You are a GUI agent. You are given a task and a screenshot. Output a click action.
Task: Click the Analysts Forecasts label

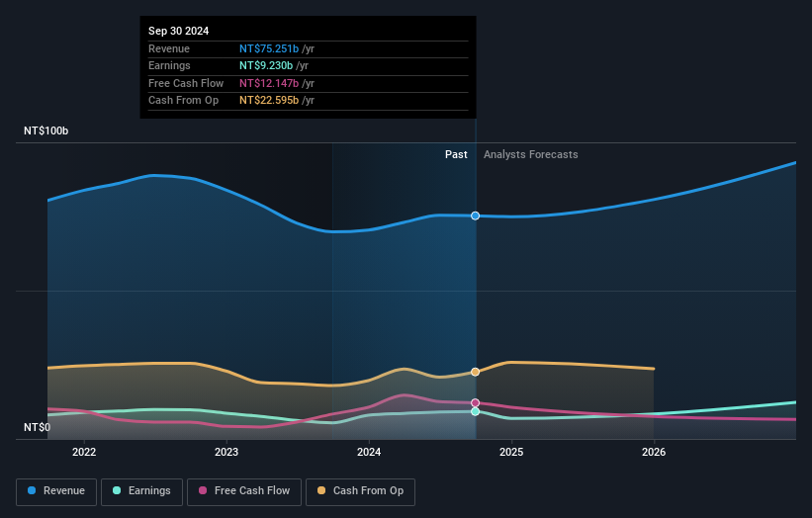click(531, 155)
